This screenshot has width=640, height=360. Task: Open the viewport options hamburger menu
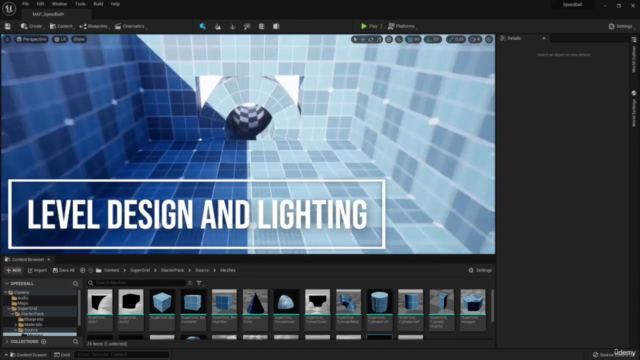[7, 39]
